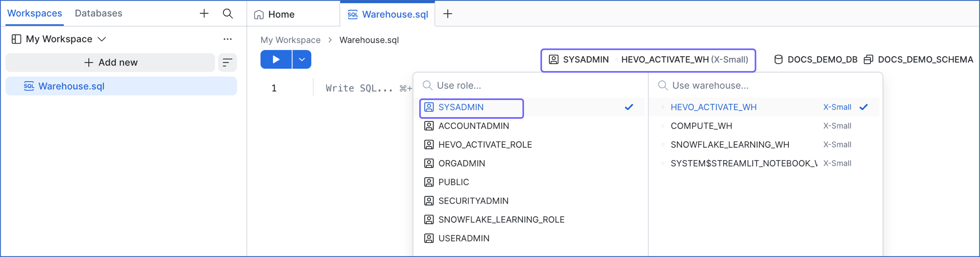Click the sort/filter icon beside Add new
This screenshot has height=257, width=980.
227,62
